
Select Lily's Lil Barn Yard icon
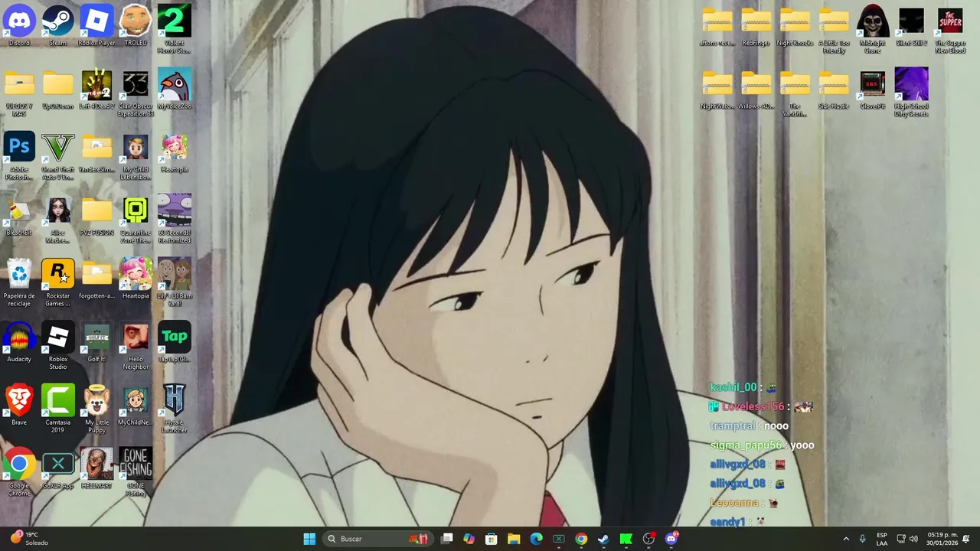click(174, 282)
